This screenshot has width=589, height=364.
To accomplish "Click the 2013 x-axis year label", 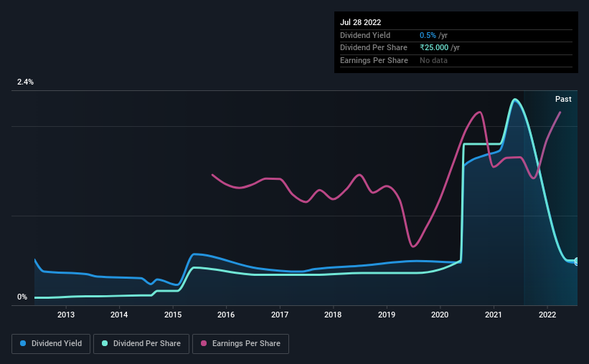I will click(x=66, y=315).
